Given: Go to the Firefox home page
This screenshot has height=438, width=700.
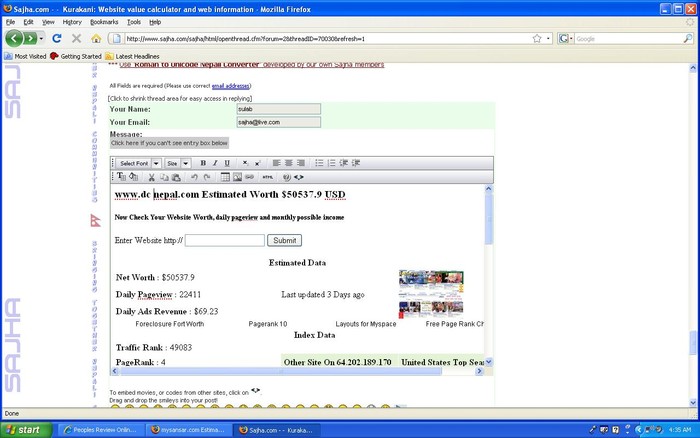Looking at the screenshot, I should point(95,39).
